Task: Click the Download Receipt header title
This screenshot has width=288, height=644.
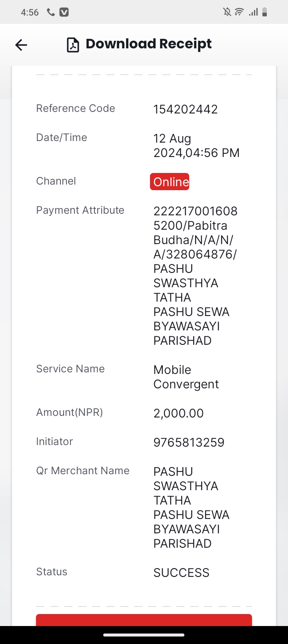Action: pos(149,44)
